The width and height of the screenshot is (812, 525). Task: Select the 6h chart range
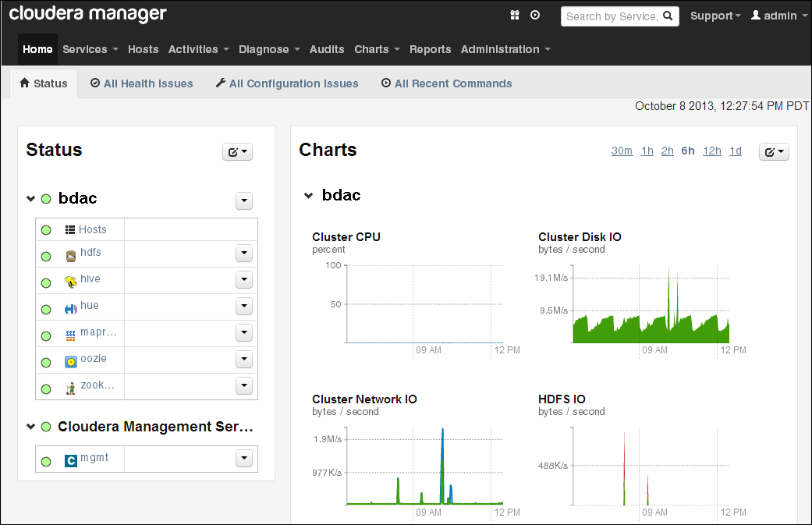[x=688, y=151]
